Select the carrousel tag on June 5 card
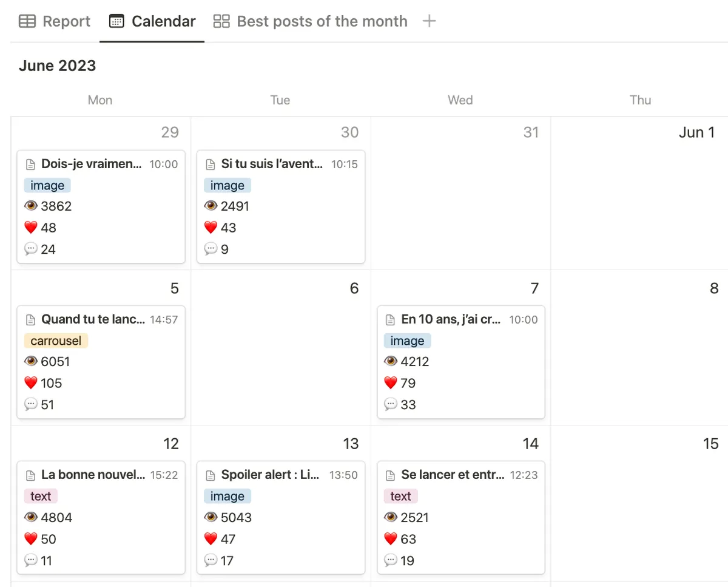Screen dimensions: 728x587 coord(56,341)
